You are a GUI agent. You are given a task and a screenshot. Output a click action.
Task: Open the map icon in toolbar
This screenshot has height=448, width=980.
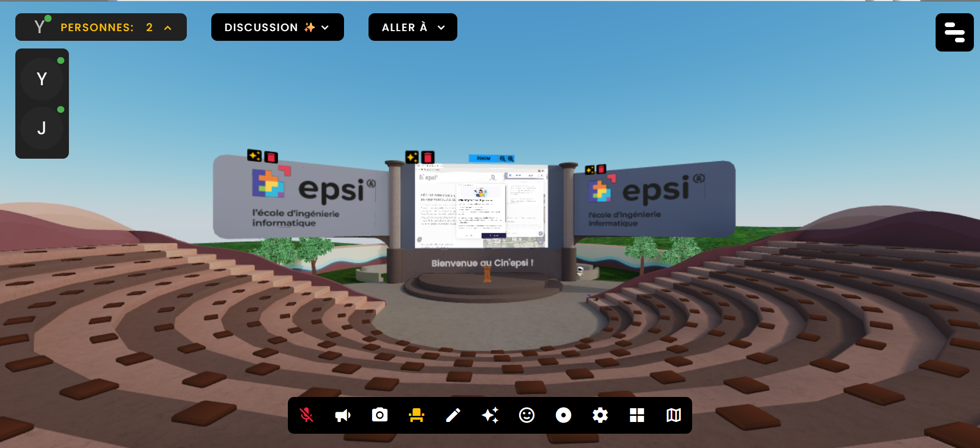point(674,415)
